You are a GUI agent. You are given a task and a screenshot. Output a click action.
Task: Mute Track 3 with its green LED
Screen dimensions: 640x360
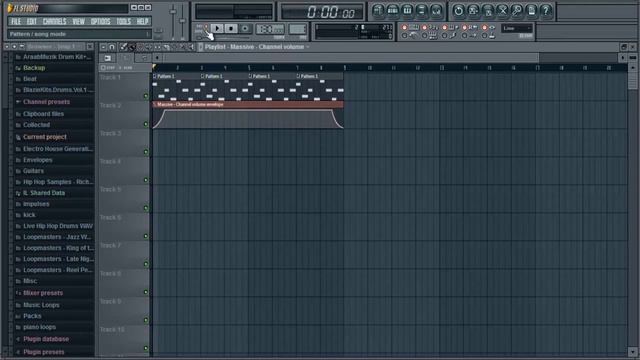(x=146, y=152)
